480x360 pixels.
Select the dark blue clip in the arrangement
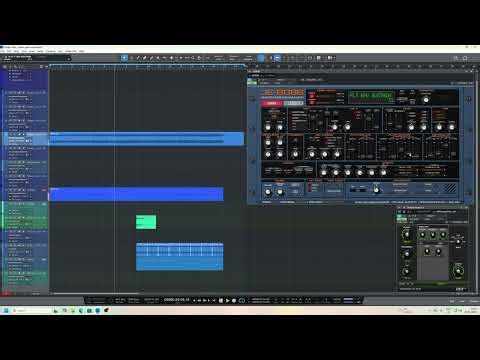[x=137, y=194]
